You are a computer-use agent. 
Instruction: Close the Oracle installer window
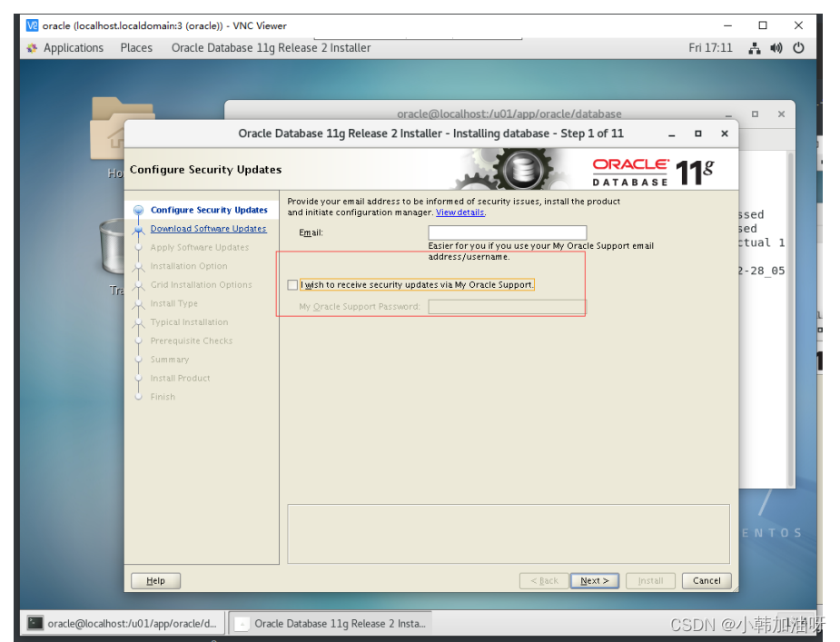725,133
